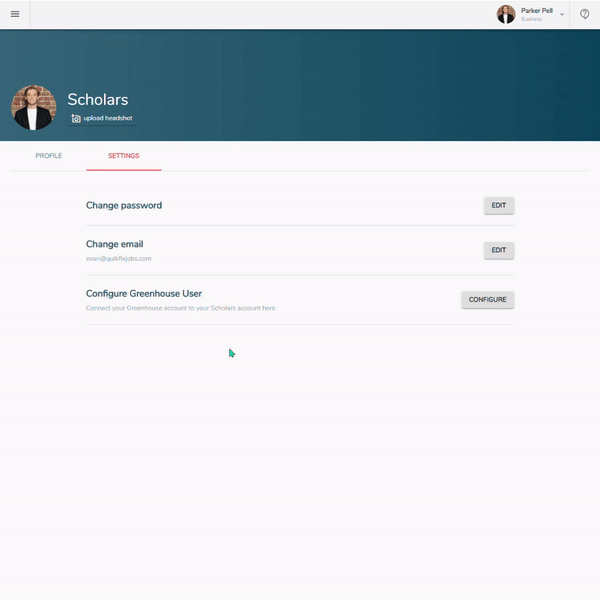
Task: Click the upload headshot text
Action: pos(108,118)
